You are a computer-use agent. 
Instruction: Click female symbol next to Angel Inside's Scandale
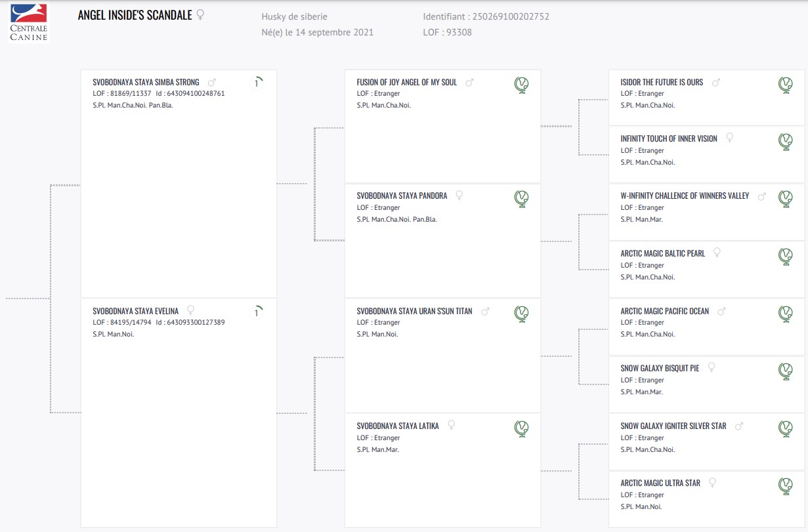point(200,15)
